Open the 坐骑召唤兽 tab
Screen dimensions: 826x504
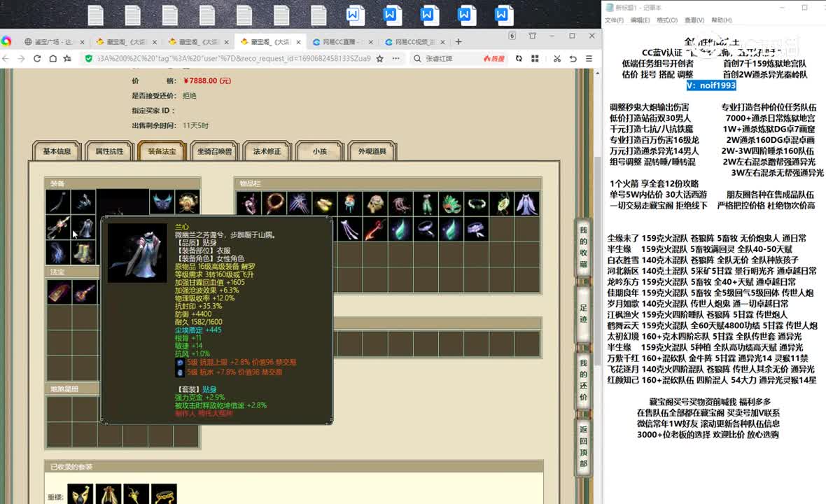pos(214,151)
